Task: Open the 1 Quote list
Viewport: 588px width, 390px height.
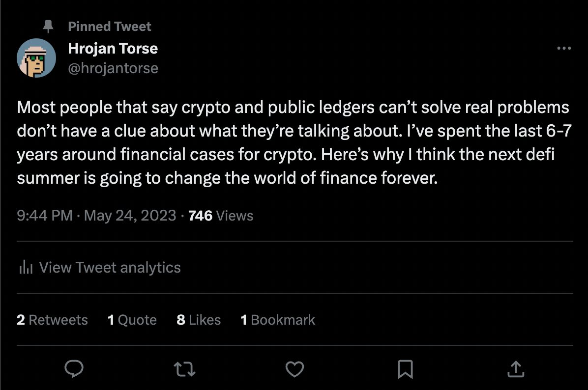Action: coord(132,320)
